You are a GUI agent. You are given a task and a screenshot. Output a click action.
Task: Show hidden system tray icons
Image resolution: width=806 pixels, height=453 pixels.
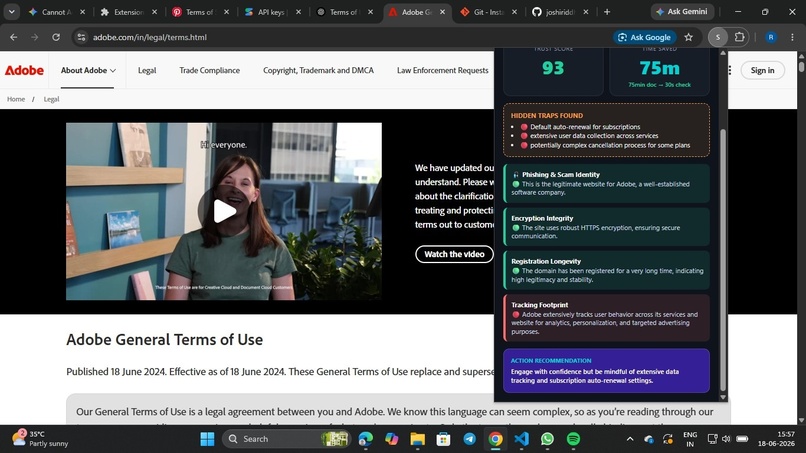(630, 439)
